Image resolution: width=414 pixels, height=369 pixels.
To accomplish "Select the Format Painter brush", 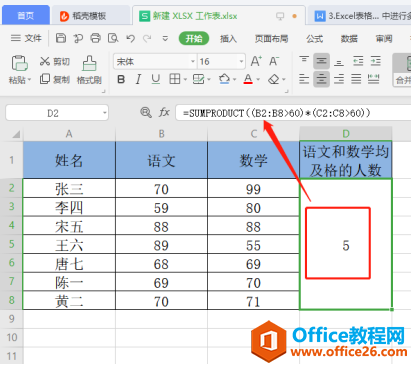I will pyautogui.click(x=89, y=69).
